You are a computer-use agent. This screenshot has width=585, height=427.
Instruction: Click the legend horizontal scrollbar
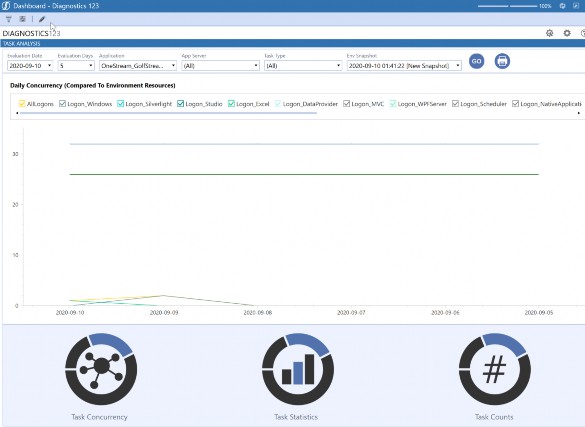click(x=168, y=113)
